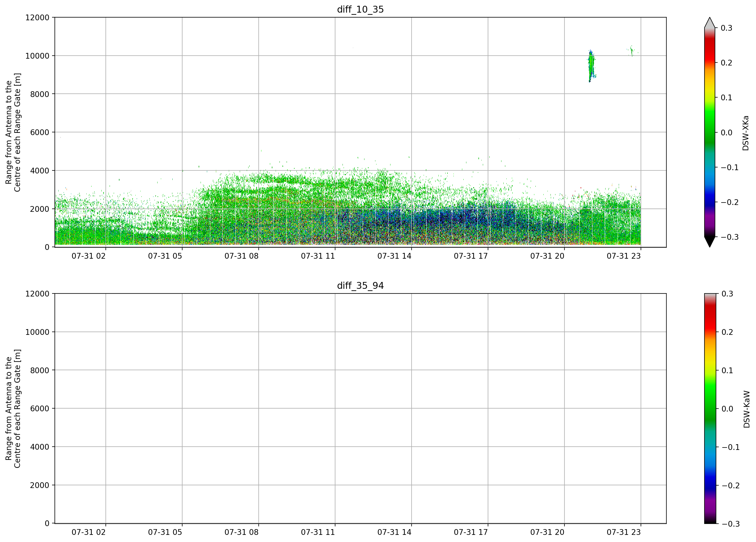Click the DSW-KaW color gradient bar

click(x=710, y=409)
